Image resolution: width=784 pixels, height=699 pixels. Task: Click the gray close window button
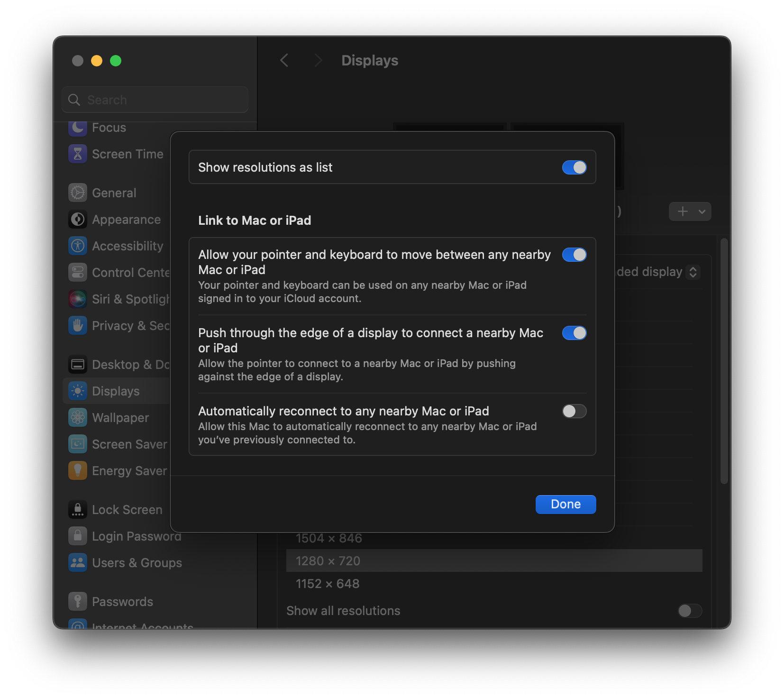click(78, 61)
